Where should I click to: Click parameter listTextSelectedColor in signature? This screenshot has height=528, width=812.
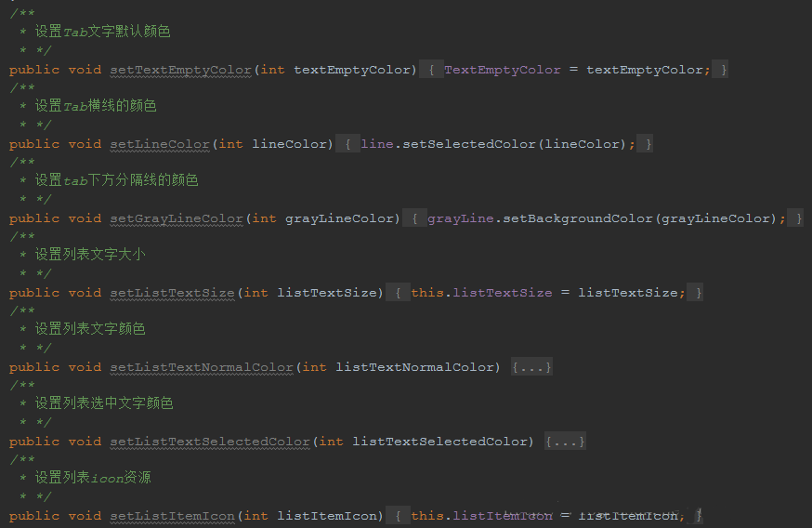[439, 442]
